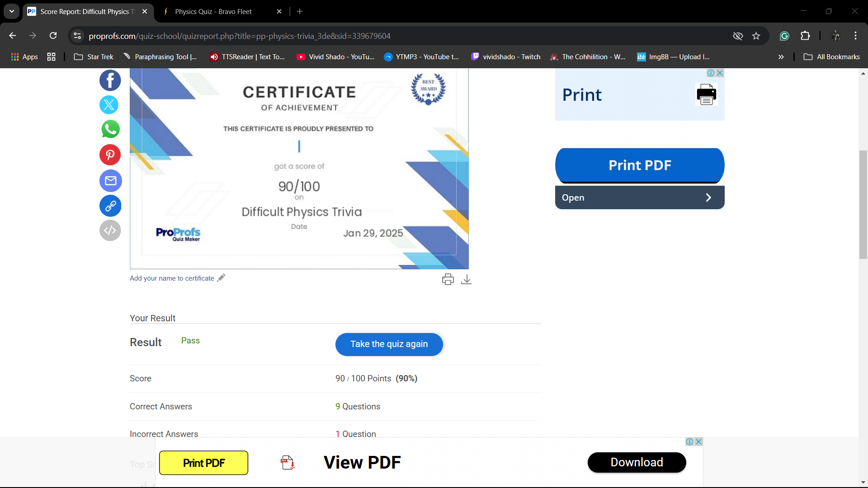Click the View PDF ad text
Screen dimensions: 868x488
click(362, 462)
